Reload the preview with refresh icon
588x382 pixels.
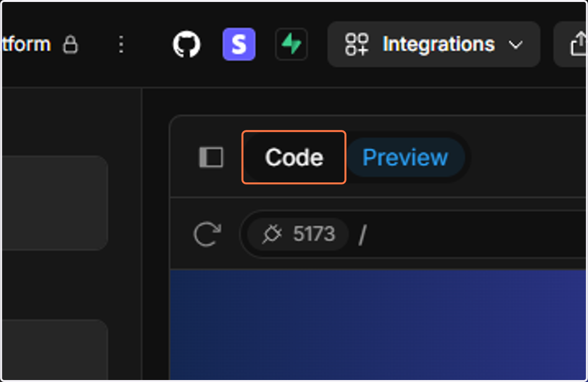click(207, 234)
